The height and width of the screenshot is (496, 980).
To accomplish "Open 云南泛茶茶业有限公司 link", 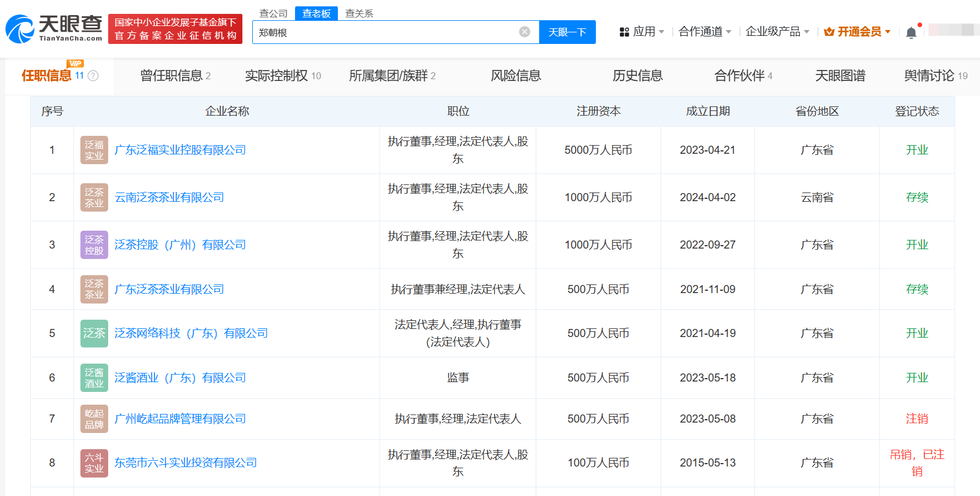I will pyautogui.click(x=170, y=198).
